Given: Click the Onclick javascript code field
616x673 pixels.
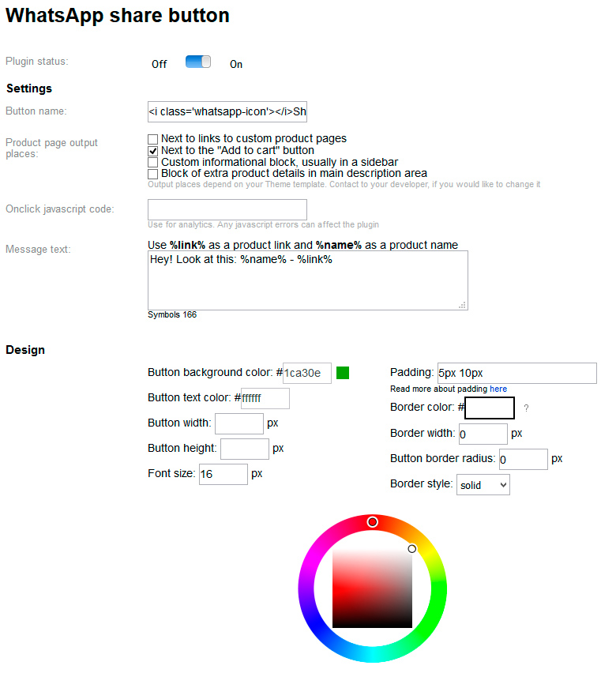Looking at the screenshot, I should point(227,209).
